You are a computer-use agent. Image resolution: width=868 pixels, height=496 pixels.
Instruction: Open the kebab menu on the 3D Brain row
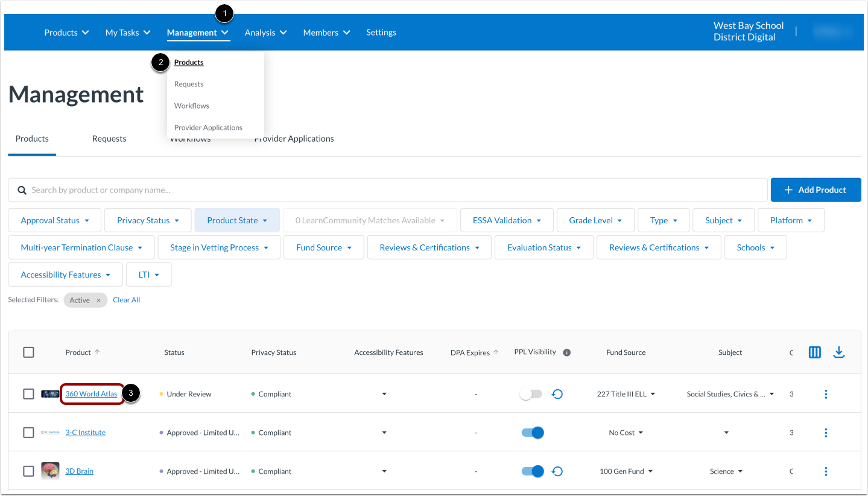click(x=826, y=471)
